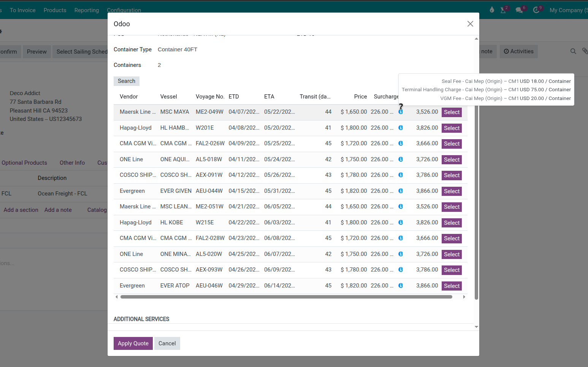The width and height of the screenshot is (588, 367).
Task: Sort table by Price column header
Action: 360,97
